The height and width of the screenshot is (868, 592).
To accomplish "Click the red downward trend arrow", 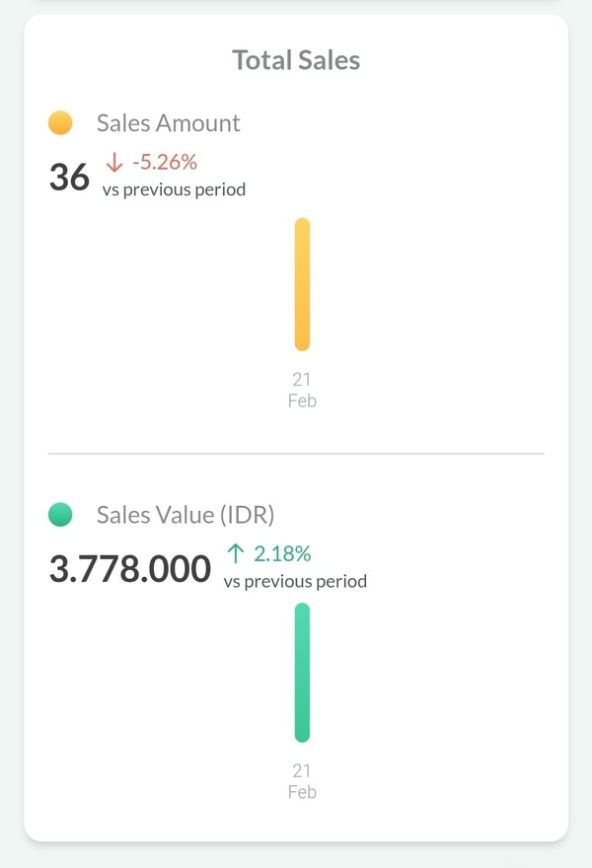I will 115,163.
